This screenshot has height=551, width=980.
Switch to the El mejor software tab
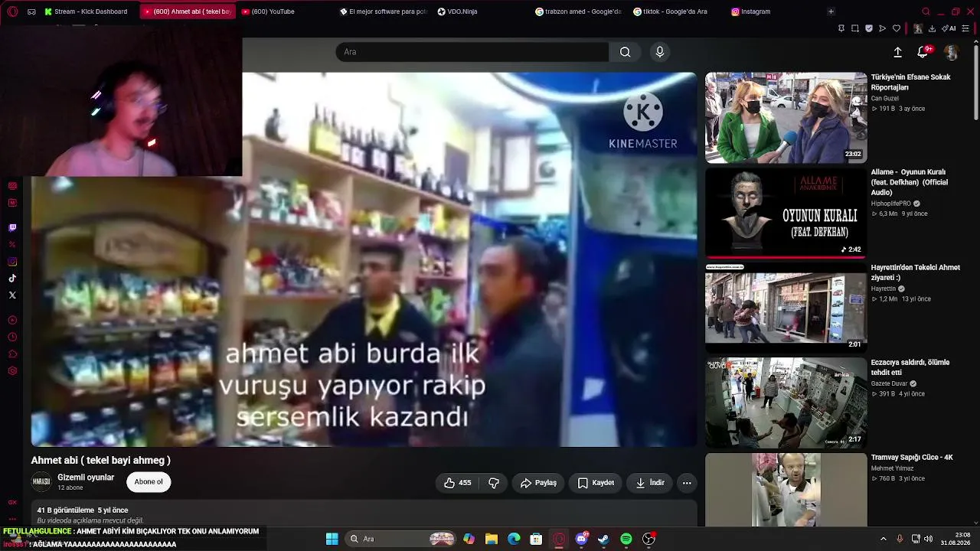[x=383, y=11]
